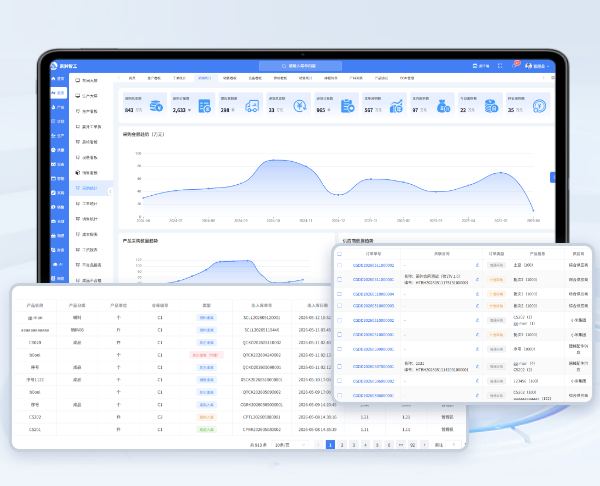Click the search box in the top bar
The image size is (600, 486).
[x=300, y=66]
